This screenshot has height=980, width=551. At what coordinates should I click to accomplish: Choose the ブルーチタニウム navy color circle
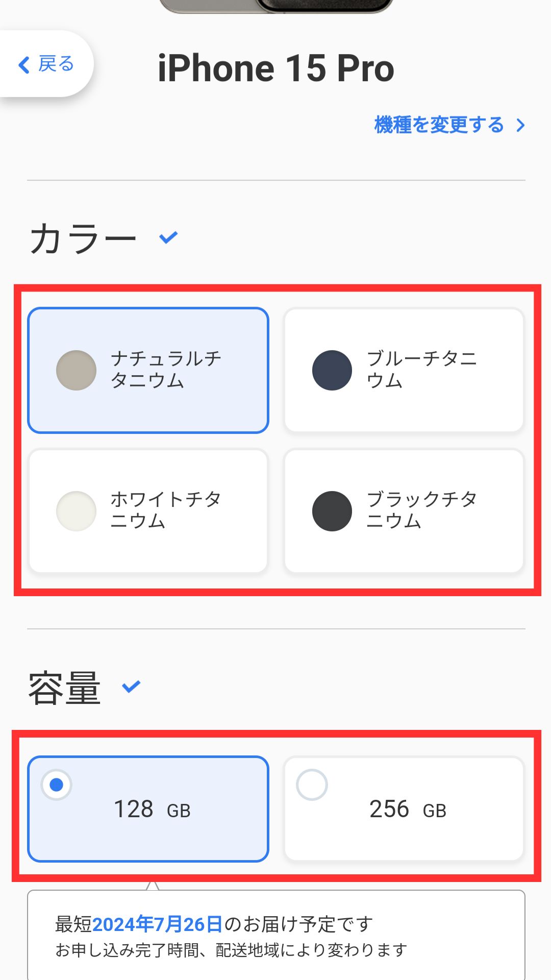(x=332, y=371)
